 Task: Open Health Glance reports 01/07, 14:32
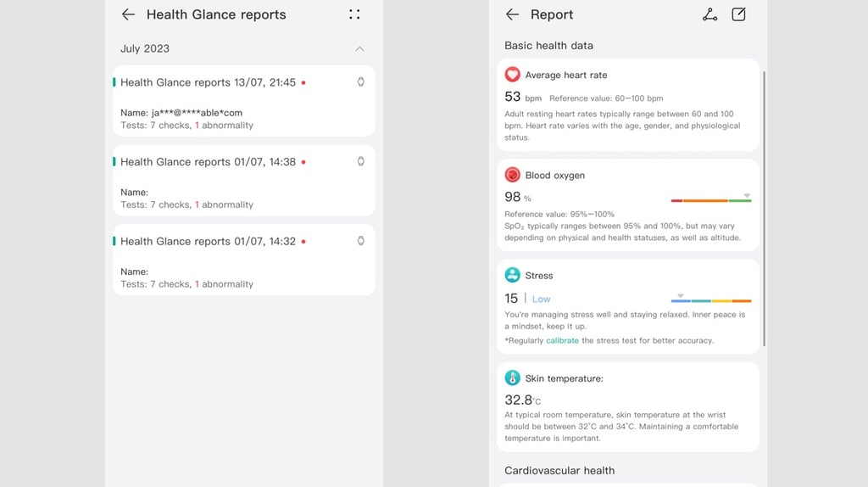tap(243, 260)
